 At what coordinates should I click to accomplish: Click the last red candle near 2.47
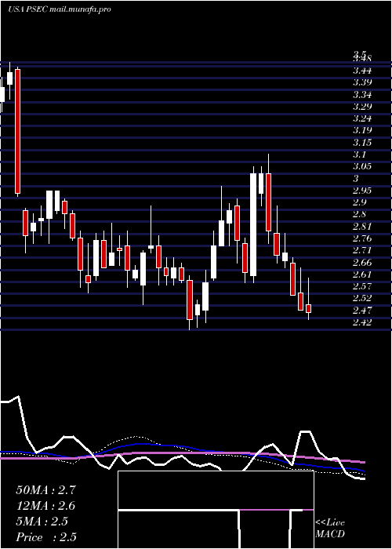click(x=308, y=308)
